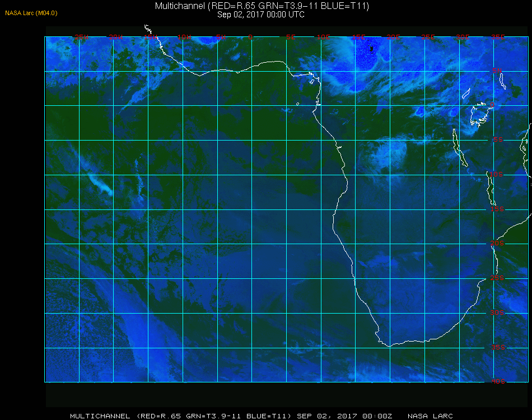This screenshot has height=420, width=532.
Task: Click the 10S latitude label
Action: click(x=496, y=174)
